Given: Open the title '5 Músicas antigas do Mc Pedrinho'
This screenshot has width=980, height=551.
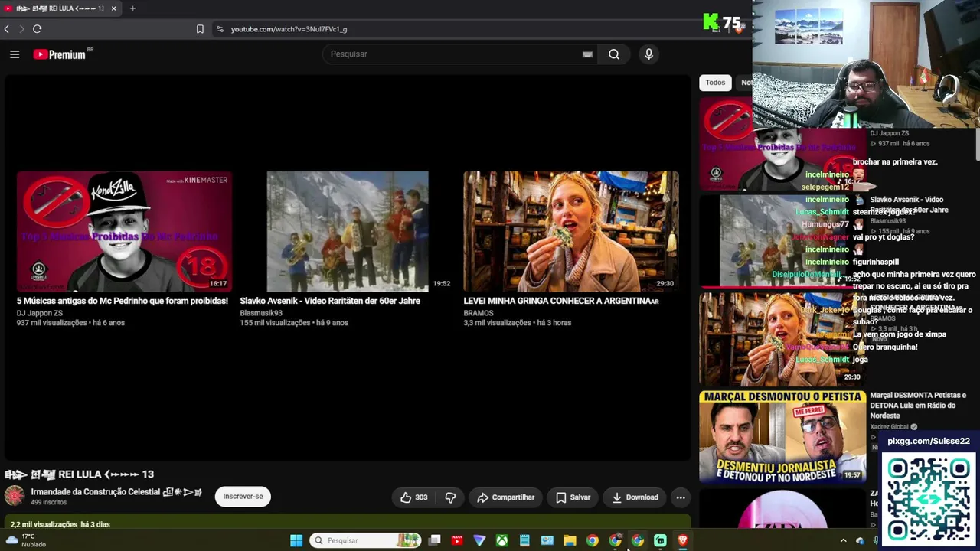Looking at the screenshot, I should point(122,301).
